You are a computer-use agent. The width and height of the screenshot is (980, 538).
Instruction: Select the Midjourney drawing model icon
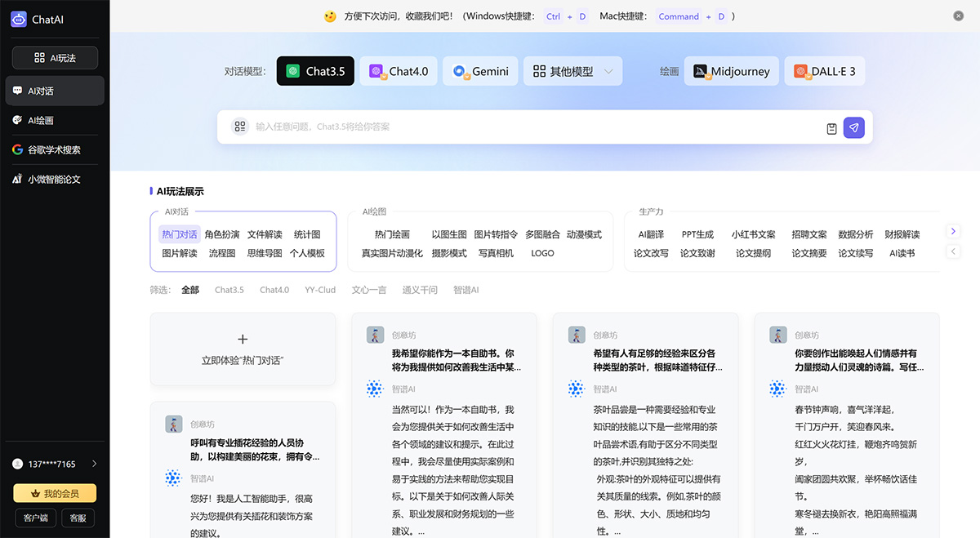coord(701,71)
